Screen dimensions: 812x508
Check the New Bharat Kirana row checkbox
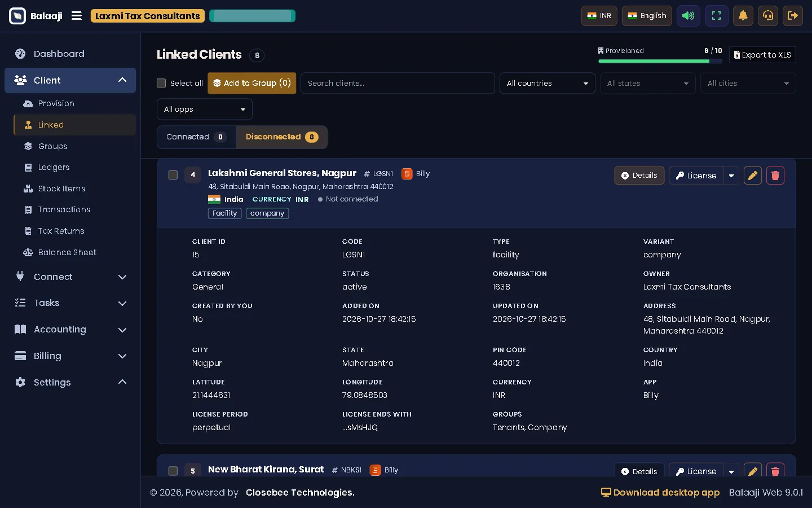(x=173, y=471)
